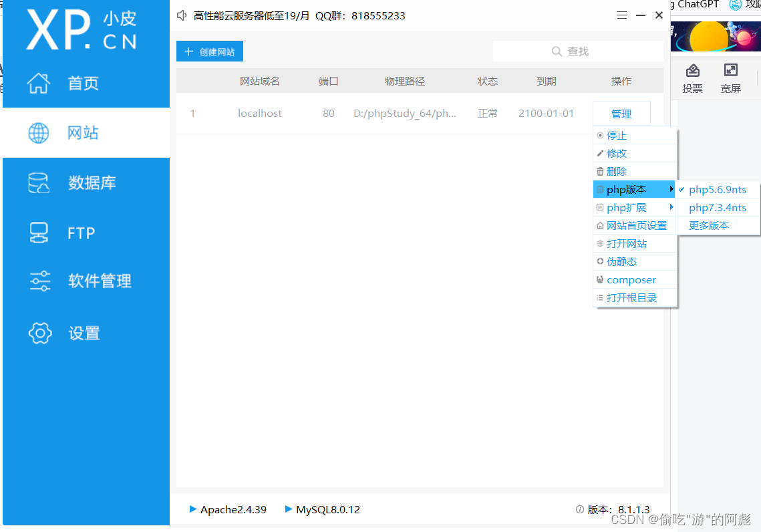This screenshot has width=761, height=532.
Task: Click the 查找 search box
Action: coord(588,51)
